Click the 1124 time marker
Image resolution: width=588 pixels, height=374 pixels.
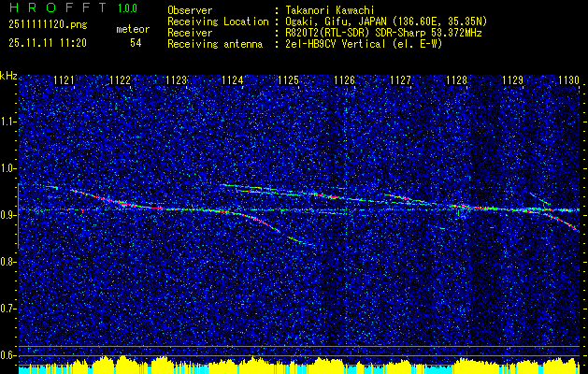coord(233,79)
